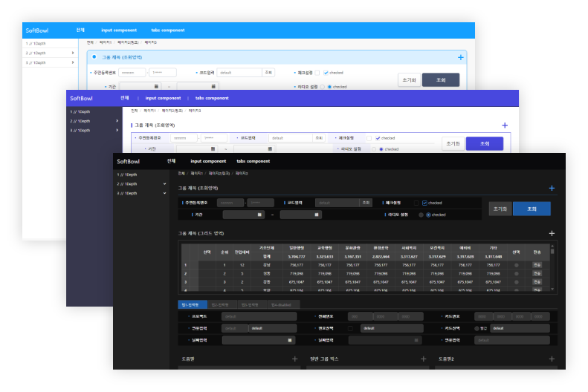Toggle the checked checkbox in the dark window
The image size is (588, 392).
pos(424,203)
